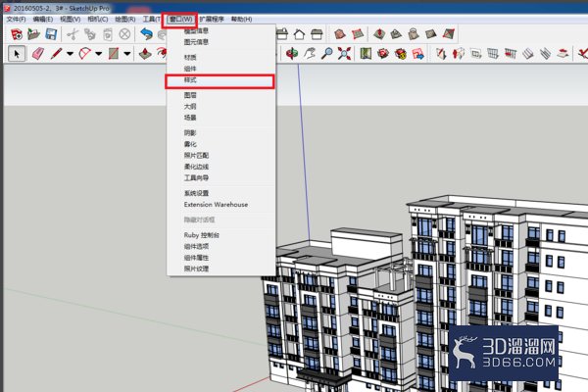The height and width of the screenshot is (392, 588).
Task: Open the 绘图(R) menu
Action: point(124,20)
